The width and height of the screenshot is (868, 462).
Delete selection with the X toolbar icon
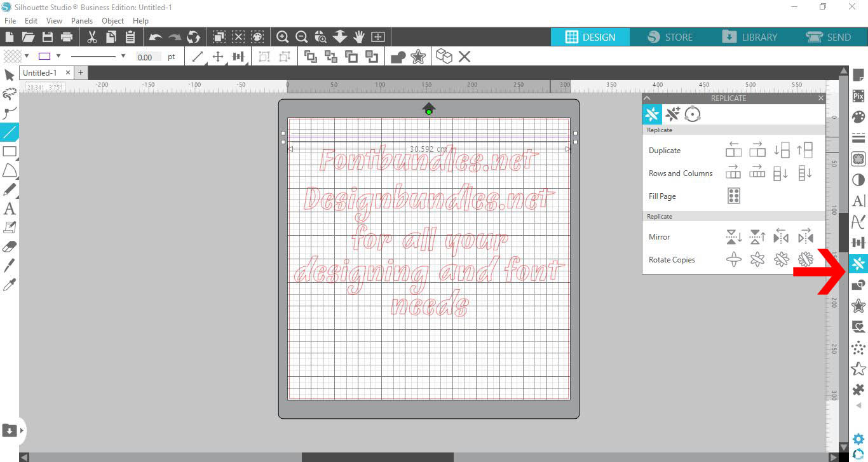[465, 57]
